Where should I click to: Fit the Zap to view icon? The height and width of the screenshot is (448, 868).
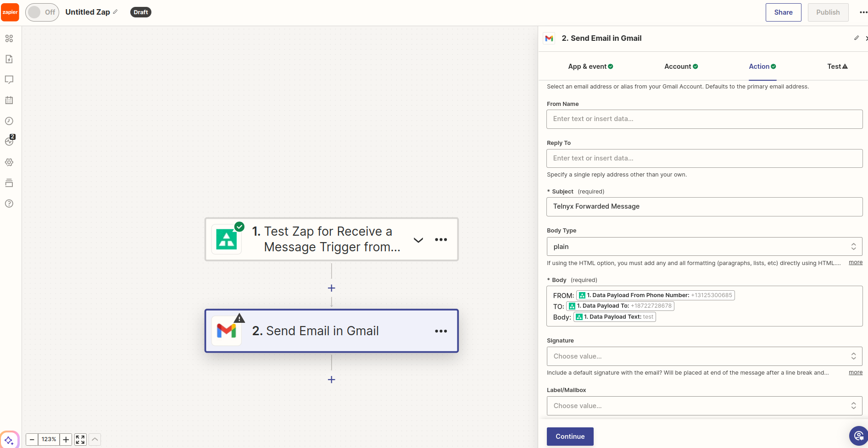click(80, 440)
